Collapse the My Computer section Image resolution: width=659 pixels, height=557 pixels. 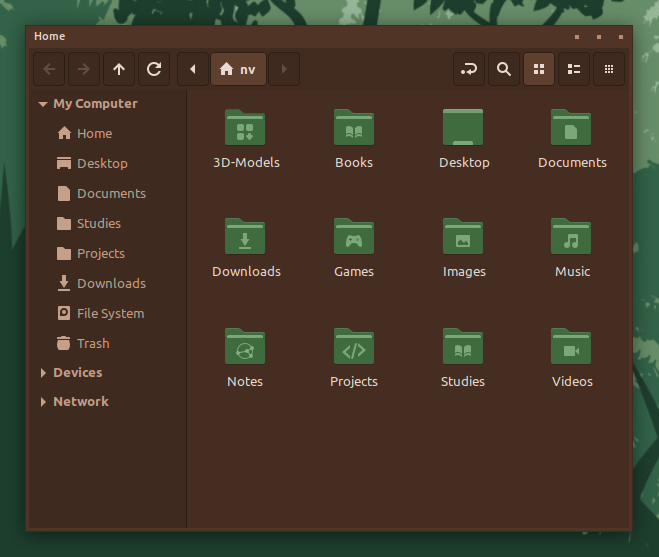pyautogui.click(x=43, y=104)
